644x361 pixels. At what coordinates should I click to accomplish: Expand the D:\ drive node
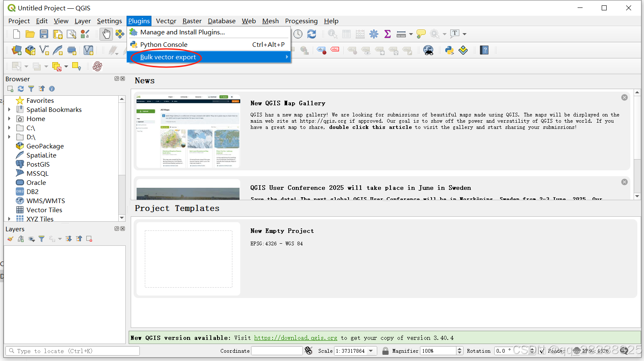[x=9, y=137]
